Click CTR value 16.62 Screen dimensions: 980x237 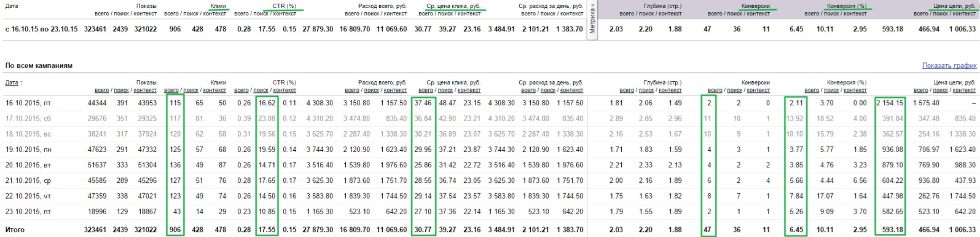[267, 103]
